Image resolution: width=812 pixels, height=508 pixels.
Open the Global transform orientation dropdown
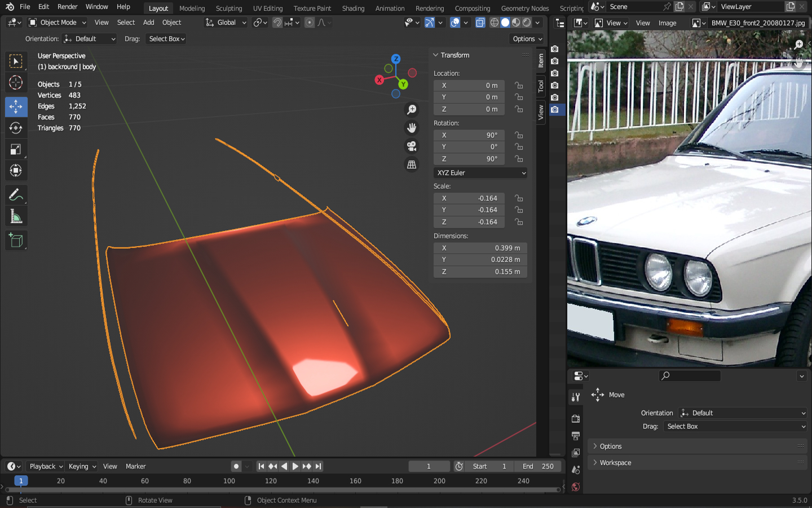(x=226, y=23)
